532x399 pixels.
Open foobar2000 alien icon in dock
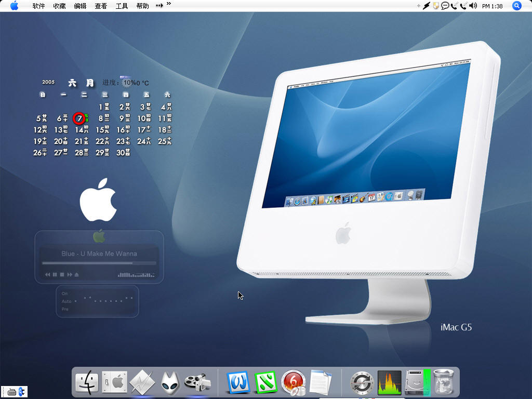(170, 383)
